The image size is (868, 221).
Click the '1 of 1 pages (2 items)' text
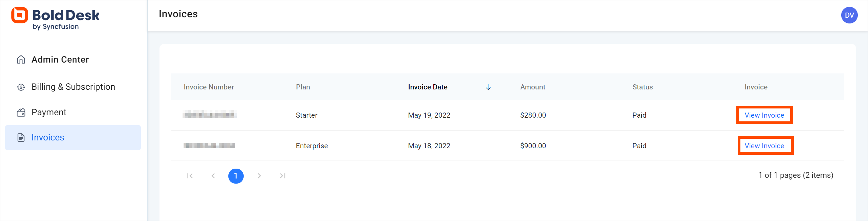(796, 175)
